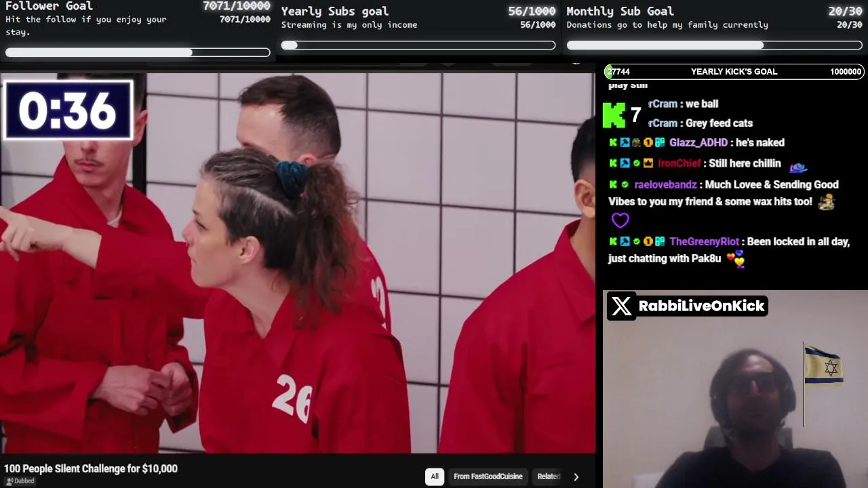Click the 'Follower Goal' heading
Image resolution: width=868 pixels, height=488 pixels.
(49, 6)
